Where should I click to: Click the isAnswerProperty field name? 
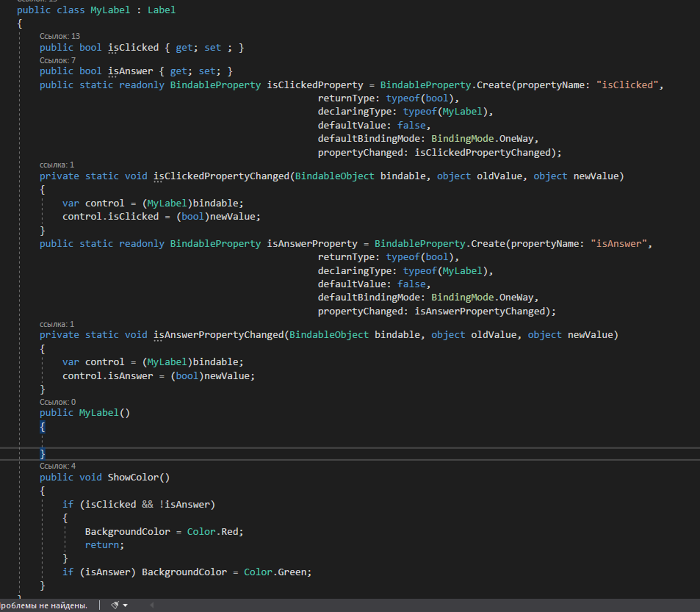coord(312,244)
